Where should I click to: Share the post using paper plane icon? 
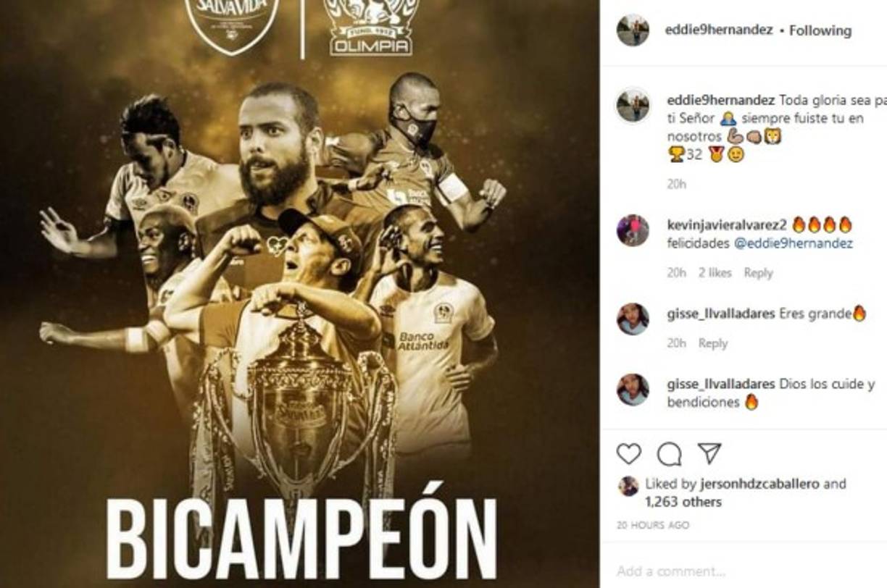709,454
